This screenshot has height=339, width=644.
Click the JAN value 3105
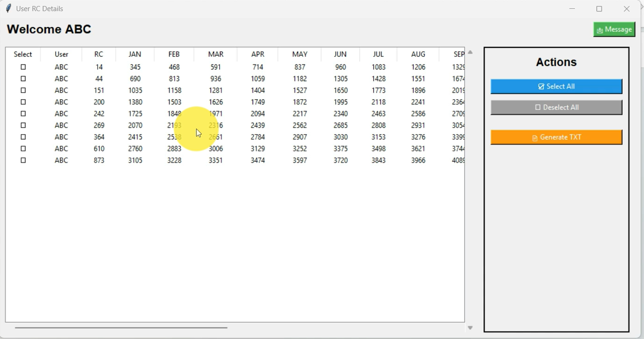pyautogui.click(x=135, y=160)
